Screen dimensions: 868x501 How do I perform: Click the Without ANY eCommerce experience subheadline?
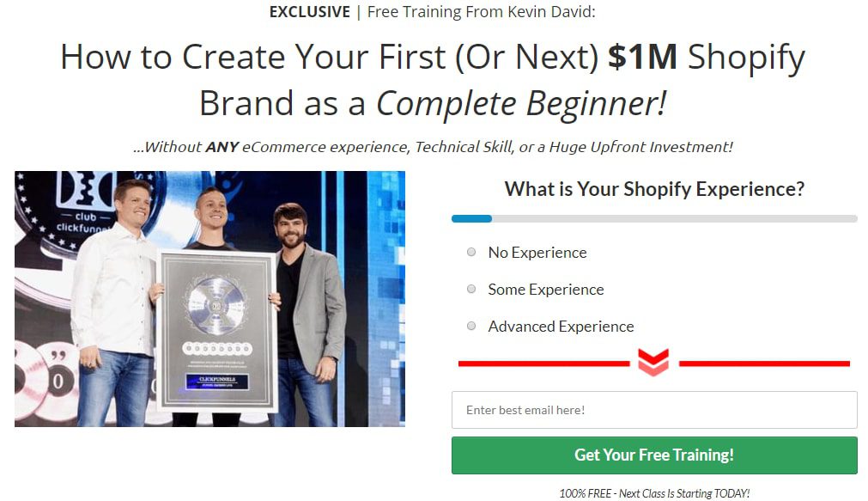pos(433,147)
